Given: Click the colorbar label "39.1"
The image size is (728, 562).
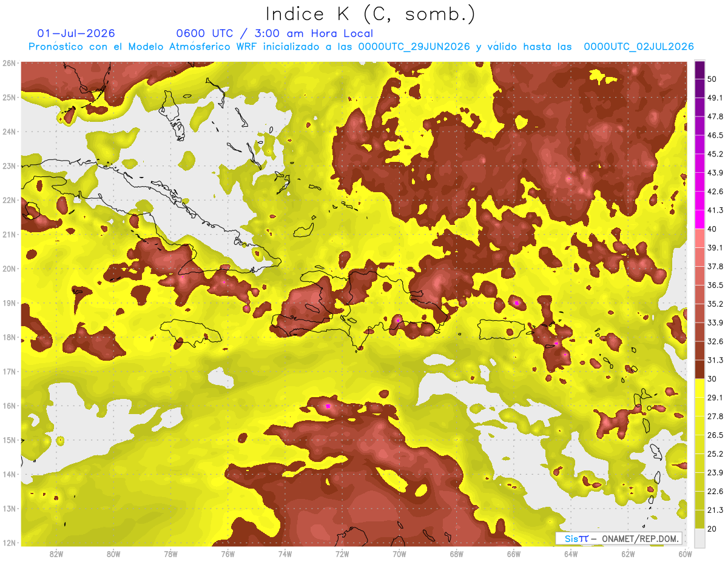Looking at the screenshot, I should coord(715,248).
